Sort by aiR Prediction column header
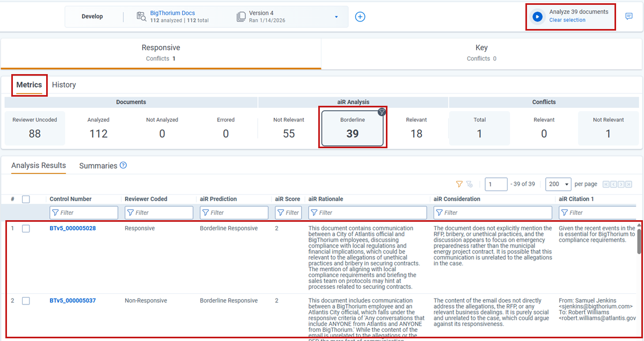 tap(218, 199)
